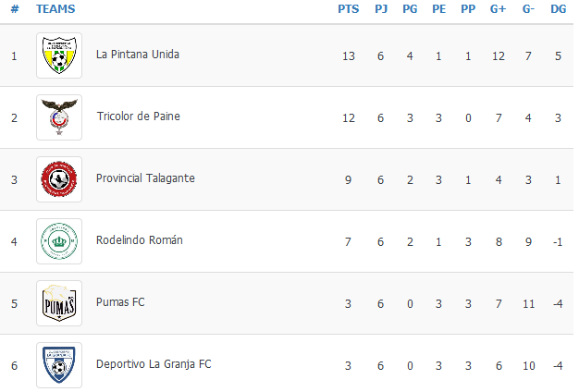The image size is (579, 392).
Task: Click the La Pintana Unida team crest
Action: click(x=59, y=55)
